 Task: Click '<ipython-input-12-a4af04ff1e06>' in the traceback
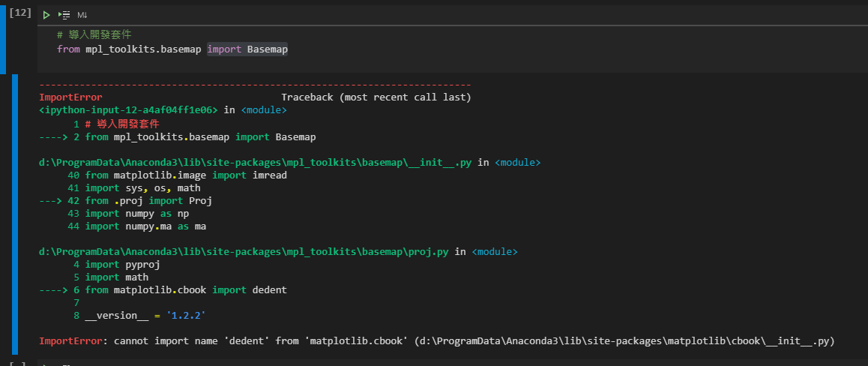(128, 110)
